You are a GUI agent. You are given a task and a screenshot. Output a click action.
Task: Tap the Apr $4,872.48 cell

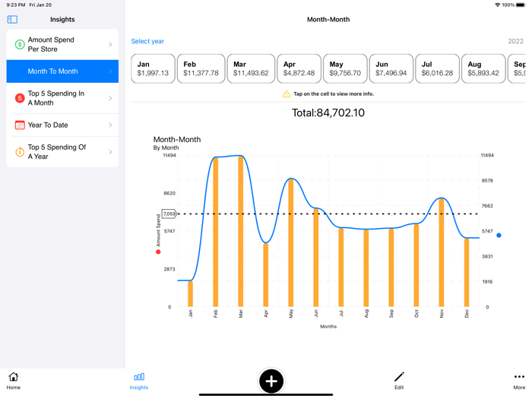pos(299,68)
